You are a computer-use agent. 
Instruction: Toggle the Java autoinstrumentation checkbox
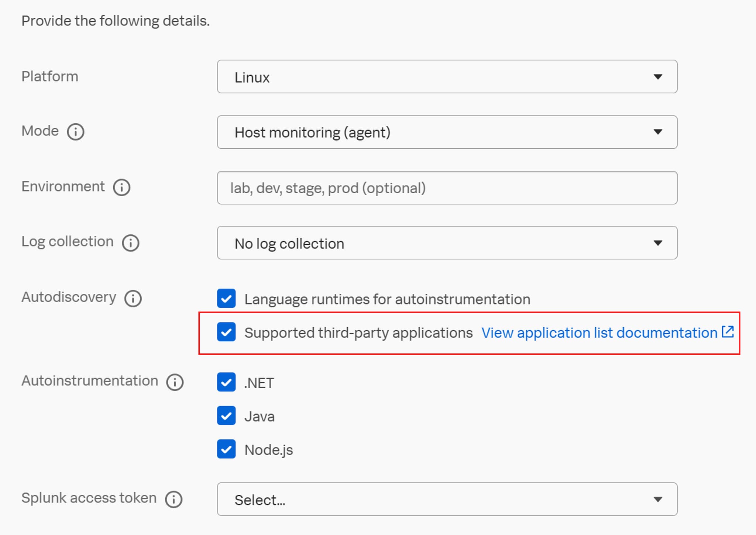pos(226,416)
